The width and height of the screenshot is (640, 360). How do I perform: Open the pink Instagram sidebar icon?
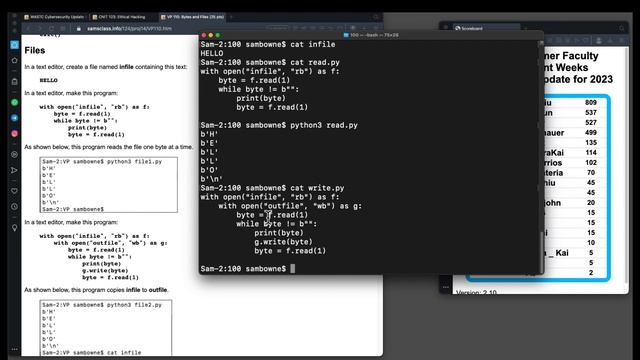click(x=14, y=133)
